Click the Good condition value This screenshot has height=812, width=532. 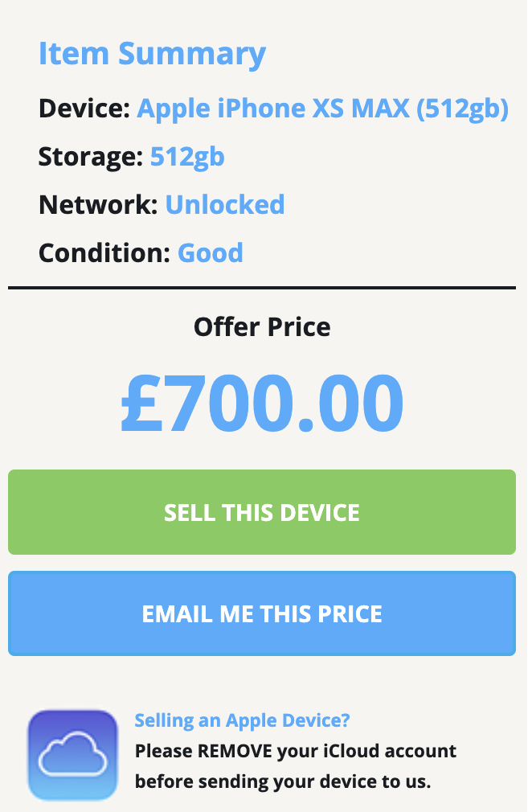coord(211,252)
